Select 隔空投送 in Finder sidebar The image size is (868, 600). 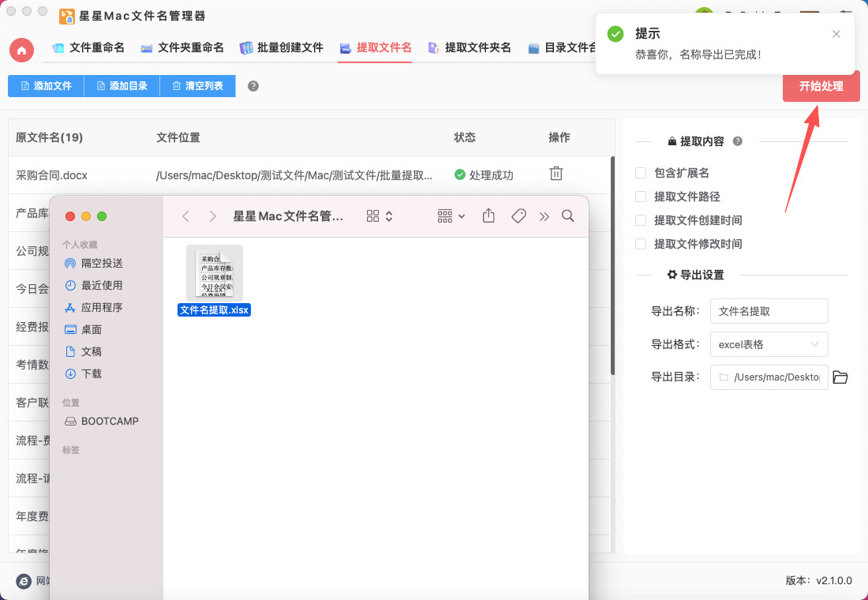94,263
